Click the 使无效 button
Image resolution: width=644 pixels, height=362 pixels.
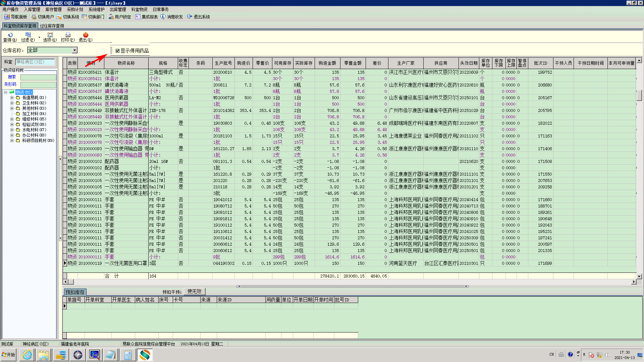(x=195, y=292)
